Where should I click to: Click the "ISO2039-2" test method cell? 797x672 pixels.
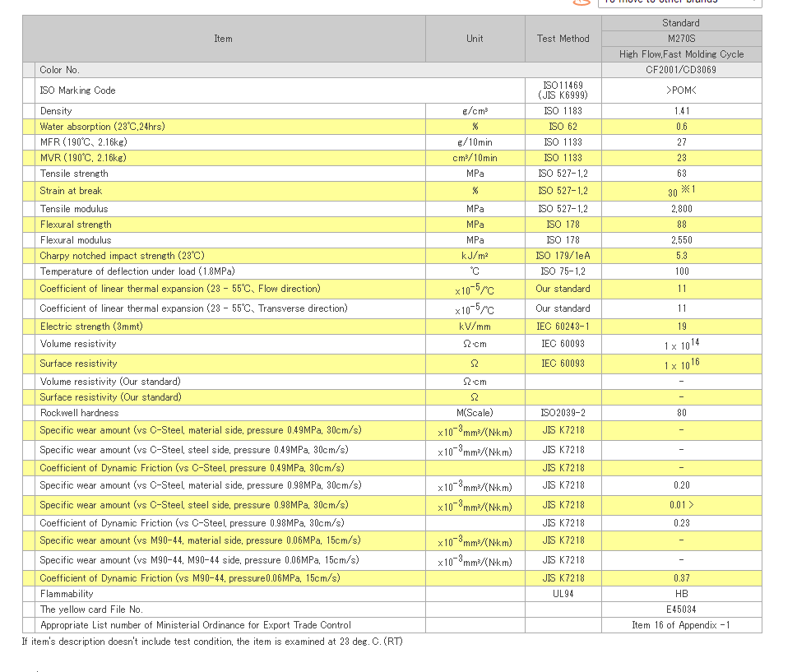point(563,413)
